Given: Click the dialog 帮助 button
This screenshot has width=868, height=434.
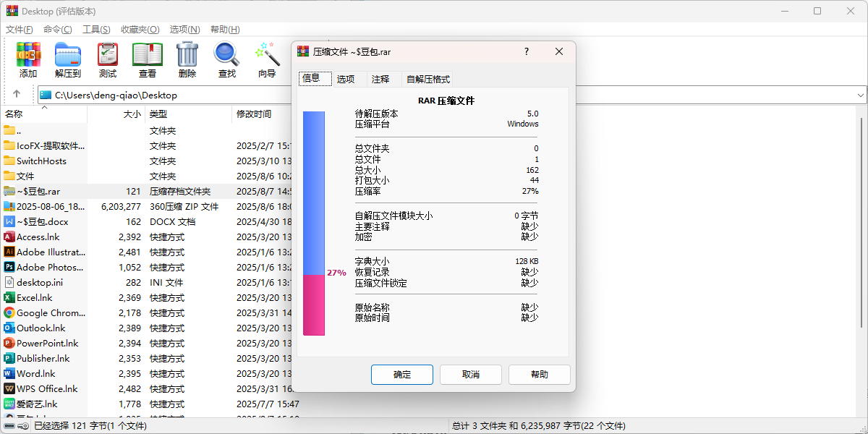Looking at the screenshot, I should point(539,374).
